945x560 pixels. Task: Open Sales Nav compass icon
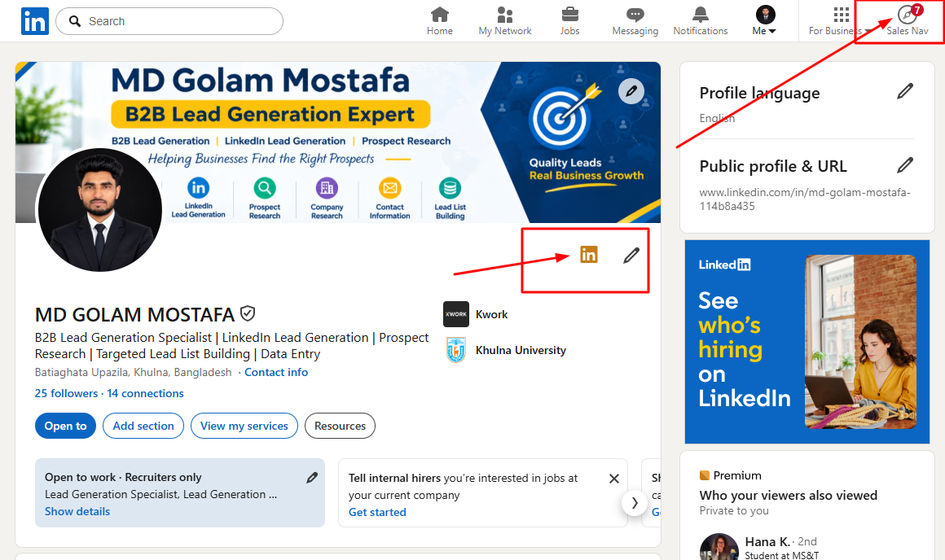[907, 15]
